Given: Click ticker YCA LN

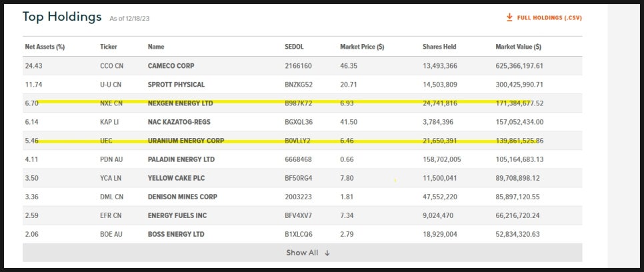Looking at the screenshot, I should tap(111, 178).
